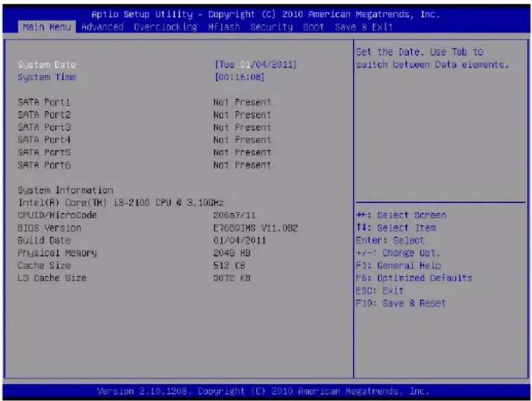The width and height of the screenshot is (532, 401).
Task: Click the 512 KB cache value
Action: coord(229,266)
